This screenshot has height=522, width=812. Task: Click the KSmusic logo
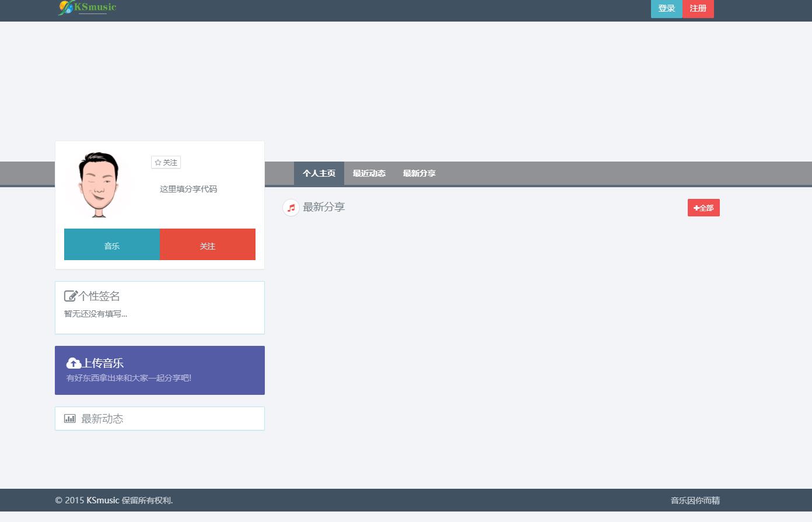click(x=87, y=8)
